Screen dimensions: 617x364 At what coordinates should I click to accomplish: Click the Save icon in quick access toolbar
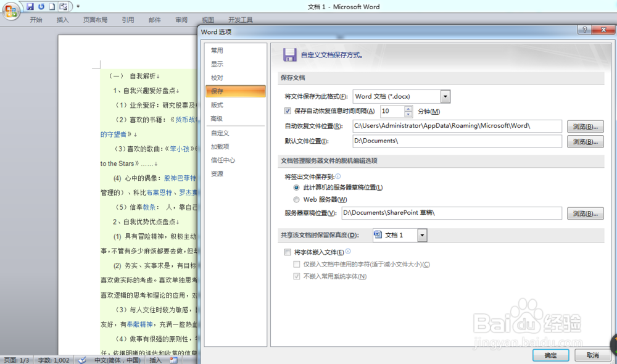pos(30,6)
